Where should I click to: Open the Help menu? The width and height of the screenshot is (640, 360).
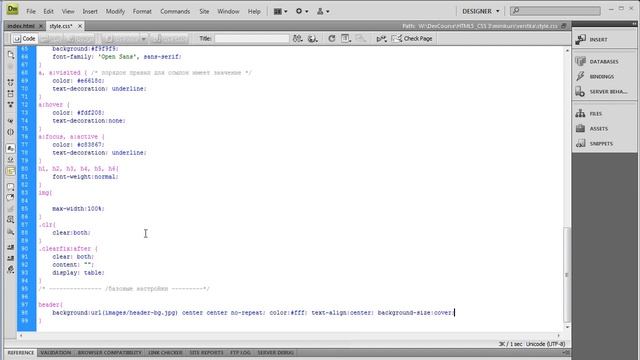point(254,11)
